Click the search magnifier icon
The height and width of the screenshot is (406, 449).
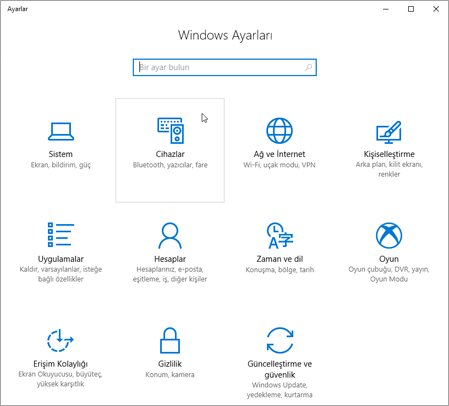click(309, 67)
